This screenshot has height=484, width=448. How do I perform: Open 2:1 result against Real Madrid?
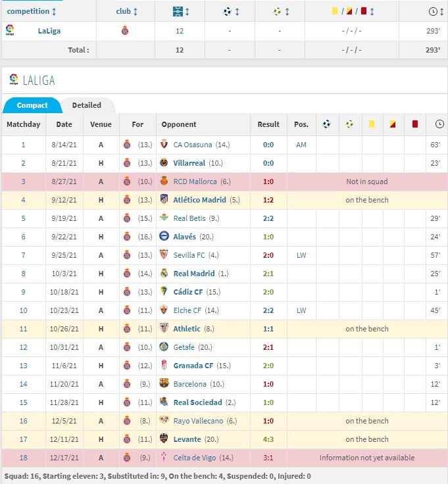click(x=268, y=274)
